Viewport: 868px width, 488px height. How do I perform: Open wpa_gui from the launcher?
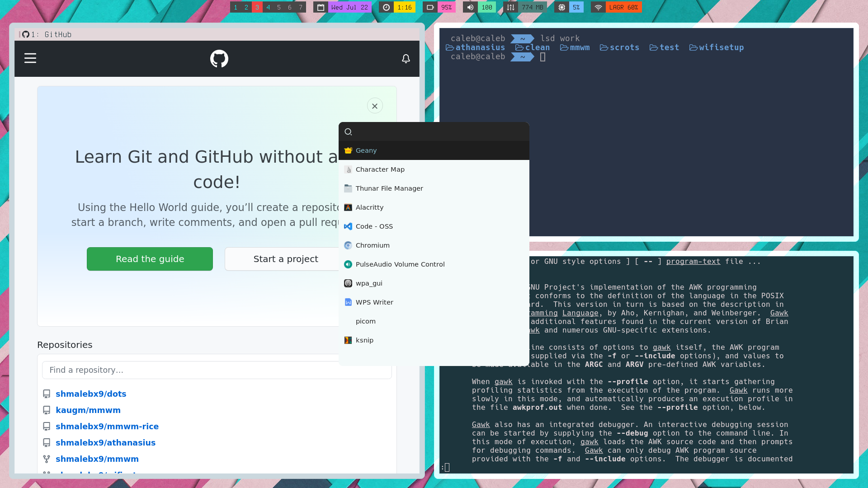tap(369, 283)
